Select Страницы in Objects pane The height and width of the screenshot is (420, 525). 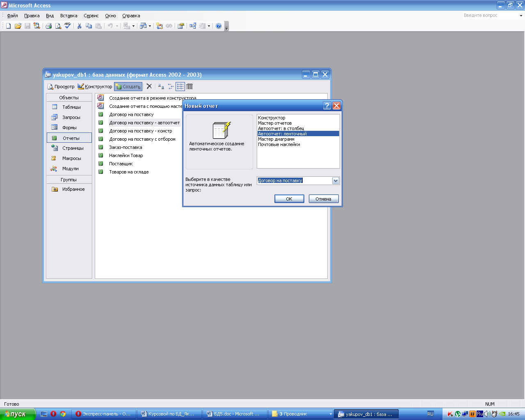[x=69, y=148]
